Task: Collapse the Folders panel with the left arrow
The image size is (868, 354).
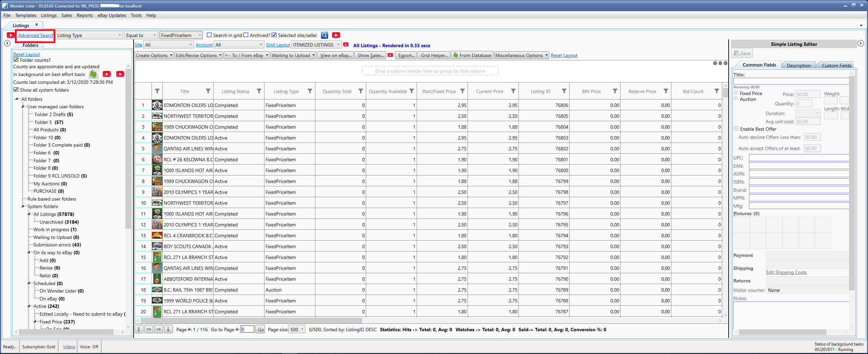Action: tap(7, 43)
